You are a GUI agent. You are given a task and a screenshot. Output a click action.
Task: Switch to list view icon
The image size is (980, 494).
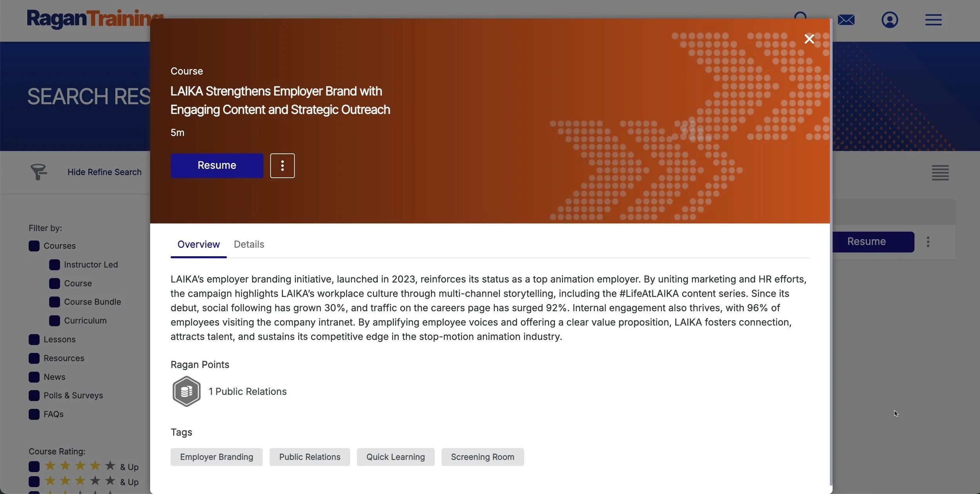point(940,173)
